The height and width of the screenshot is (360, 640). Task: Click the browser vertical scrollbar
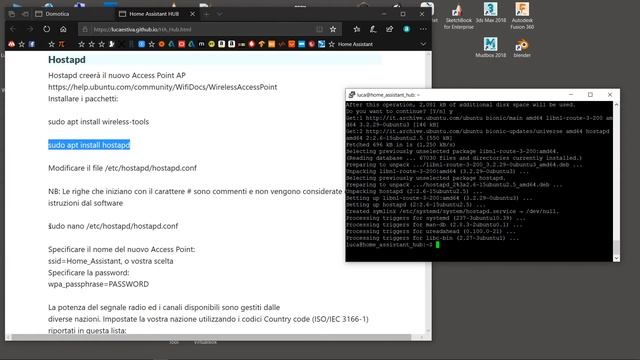(x=428, y=192)
